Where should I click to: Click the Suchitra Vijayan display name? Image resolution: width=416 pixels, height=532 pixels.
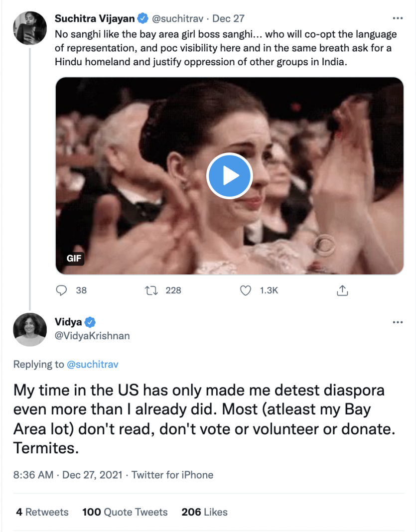point(95,19)
